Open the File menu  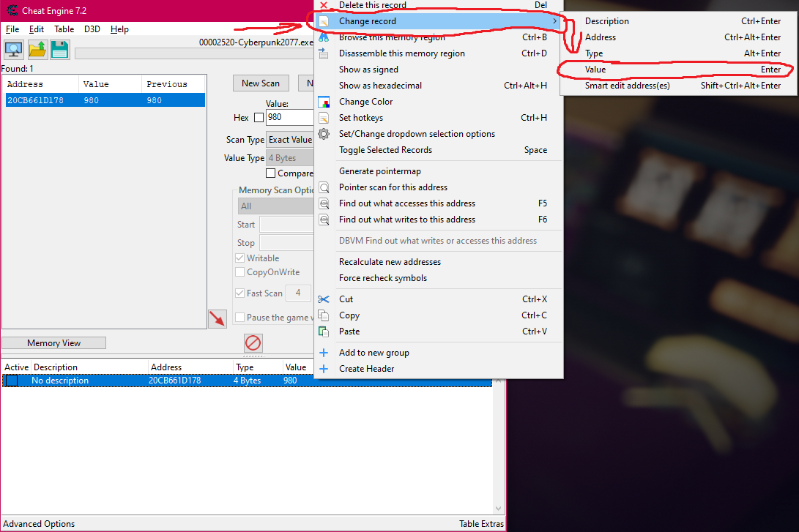tap(12, 29)
